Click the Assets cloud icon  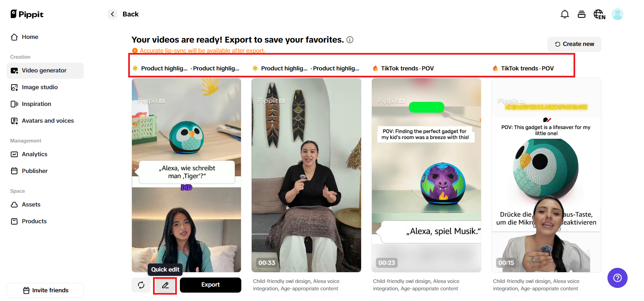pos(14,204)
